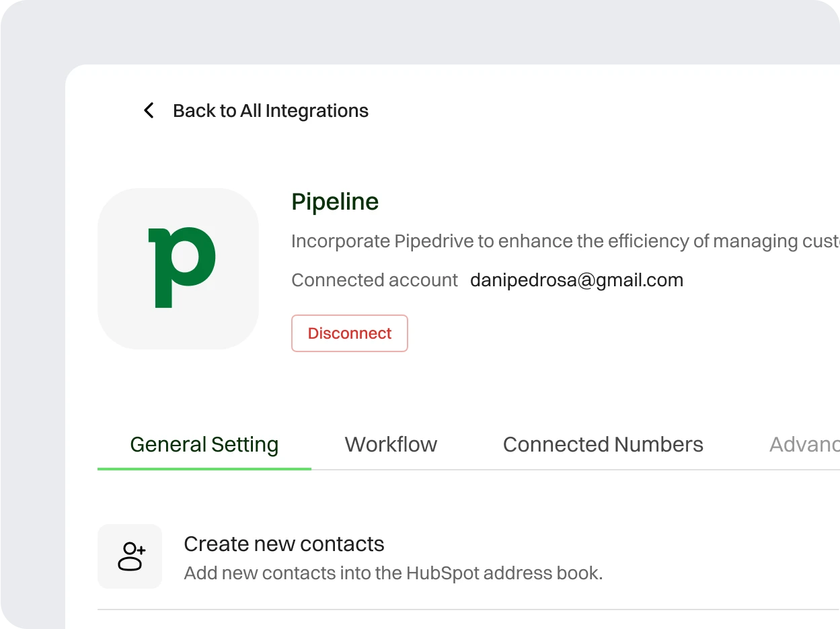Click the 'Connected account' label
This screenshot has height=629, width=840.
coord(374,280)
